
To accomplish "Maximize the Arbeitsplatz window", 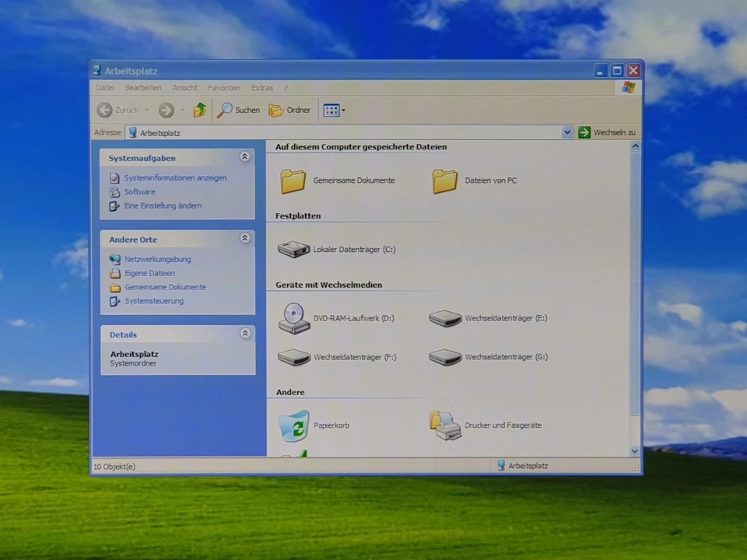I will click(x=617, y=71).
